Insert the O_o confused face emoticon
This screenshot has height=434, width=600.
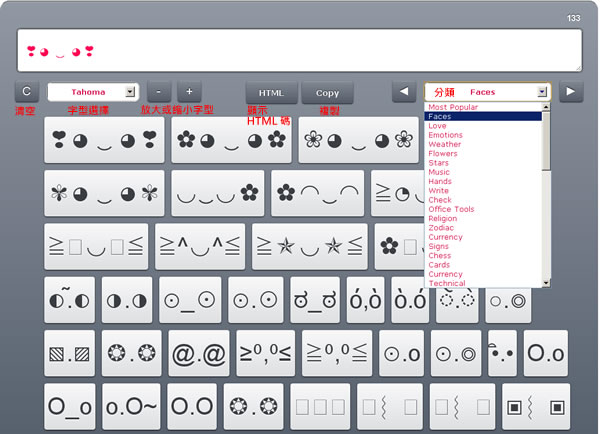click(x=71, y=407)
